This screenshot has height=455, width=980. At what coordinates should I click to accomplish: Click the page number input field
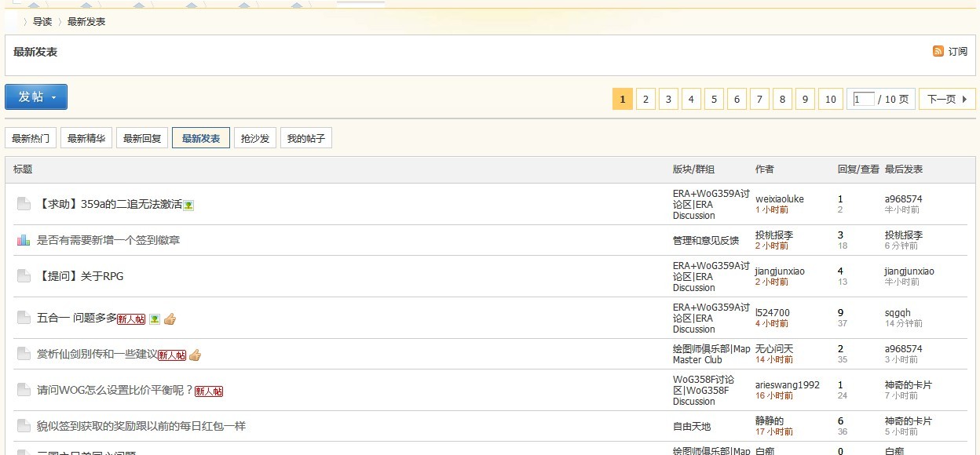pos(864,99)
